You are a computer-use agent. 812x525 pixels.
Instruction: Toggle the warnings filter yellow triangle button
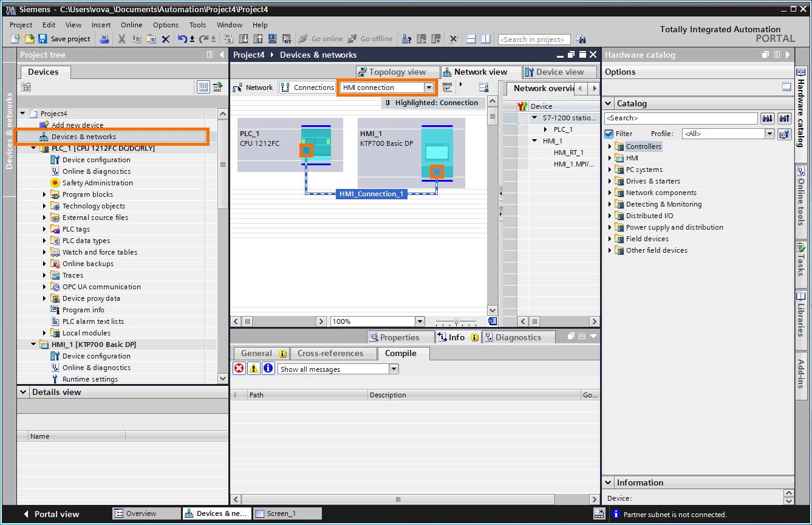point(254,368)
